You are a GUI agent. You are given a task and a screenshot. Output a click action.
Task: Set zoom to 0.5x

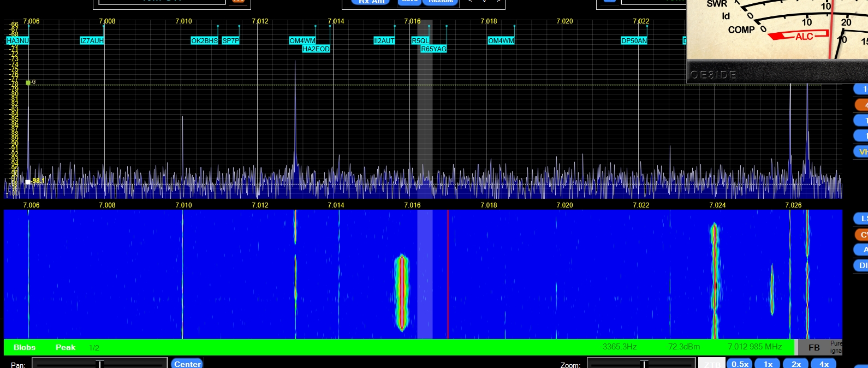740,364
